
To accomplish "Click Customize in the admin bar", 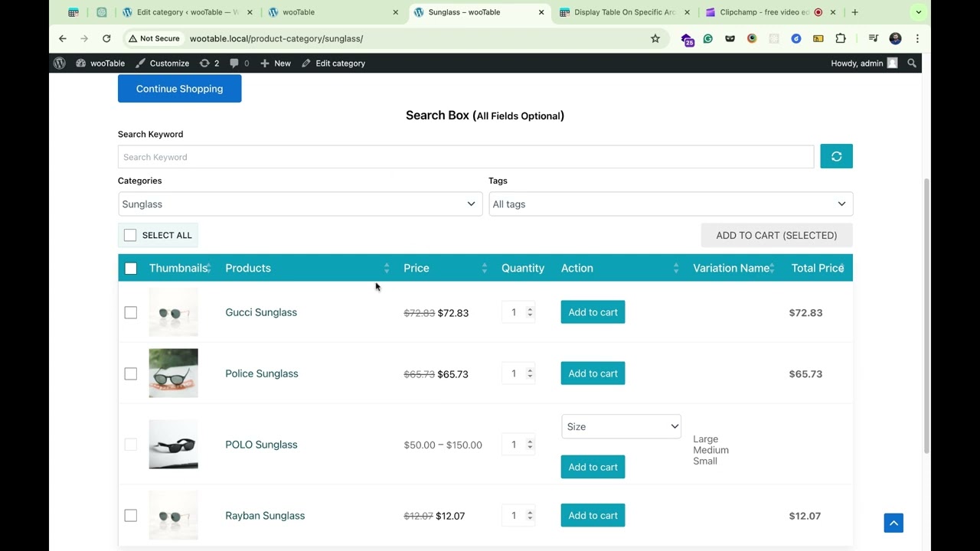I will pyautogui.click(x=162, y=64).
